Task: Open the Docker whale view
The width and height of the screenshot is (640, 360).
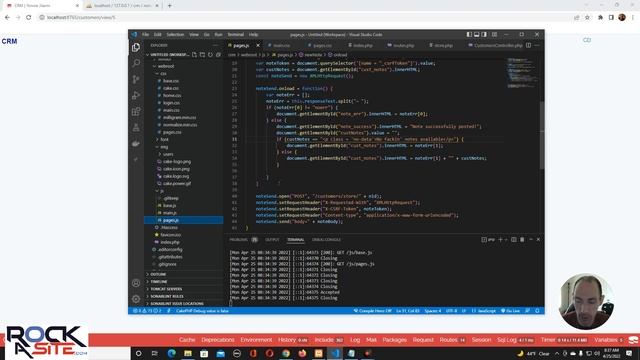Action: (136, 144)
